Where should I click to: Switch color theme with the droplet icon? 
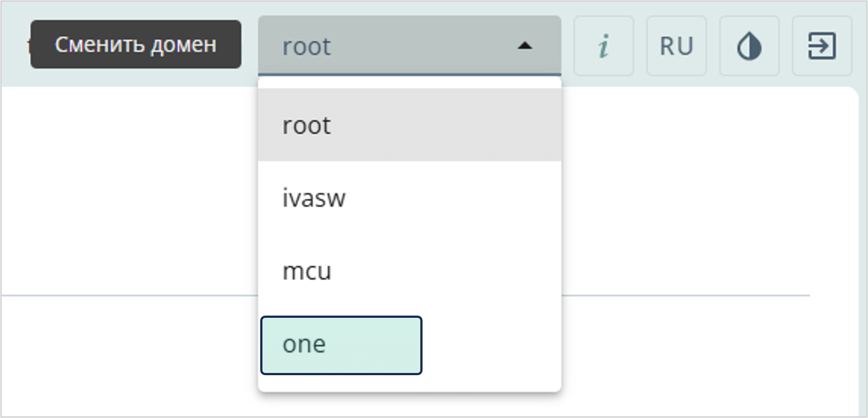click(x=749, y=46)
